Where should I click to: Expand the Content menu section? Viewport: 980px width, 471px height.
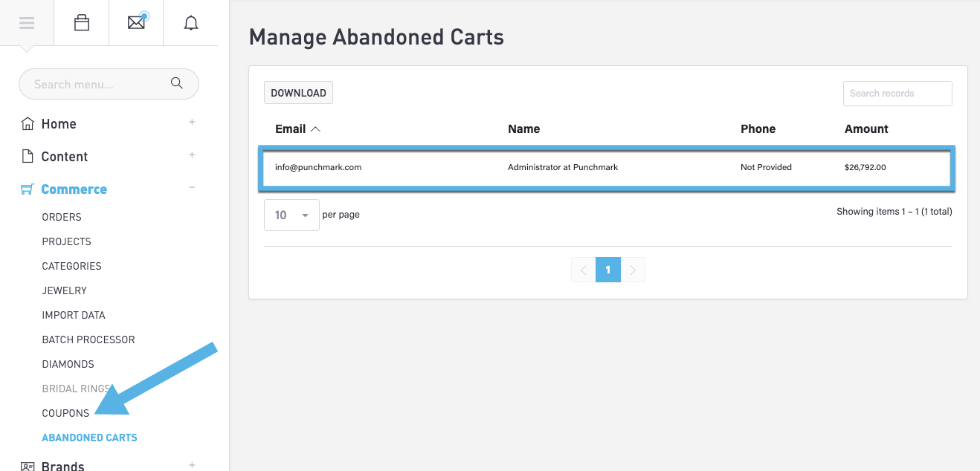(x=192, y=155)
